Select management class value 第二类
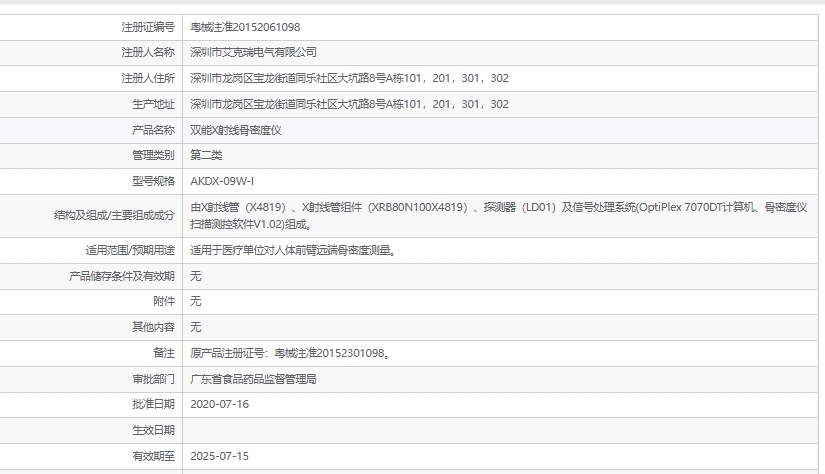 tap(206, 155)
